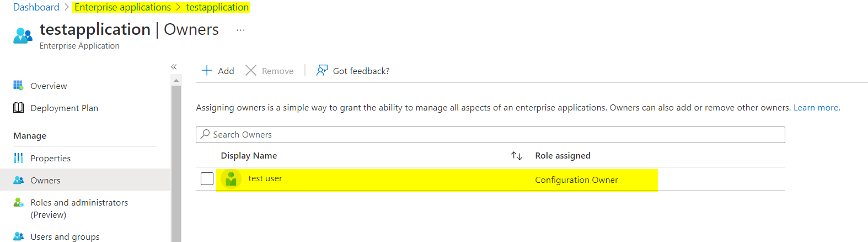Viewport: 868px width, 242px height.
Task: Click the Owners people icon in sidebar
Action: 18,180
